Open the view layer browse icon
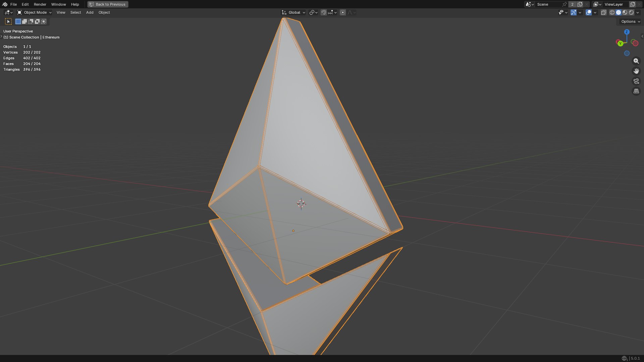This screenshot has height=362, width=644. pos(597,4)
